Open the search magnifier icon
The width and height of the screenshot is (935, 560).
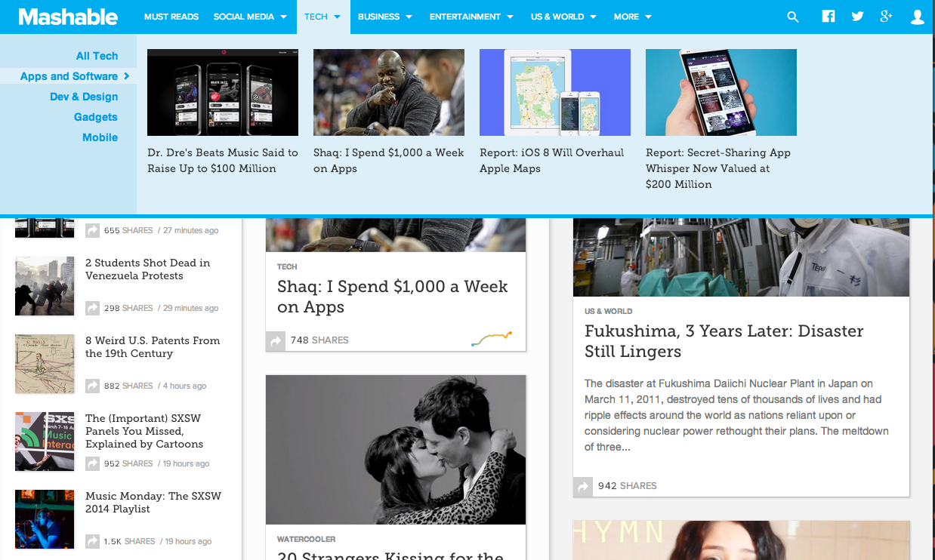pyautogui.click(x=792, y=17)
